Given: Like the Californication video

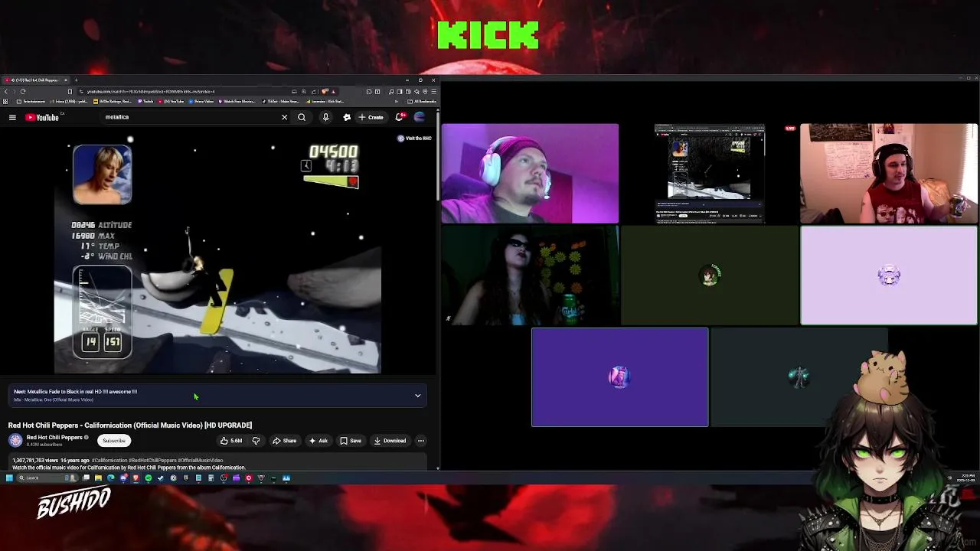Looking at the screenshot, I should (x=231, y=441).
